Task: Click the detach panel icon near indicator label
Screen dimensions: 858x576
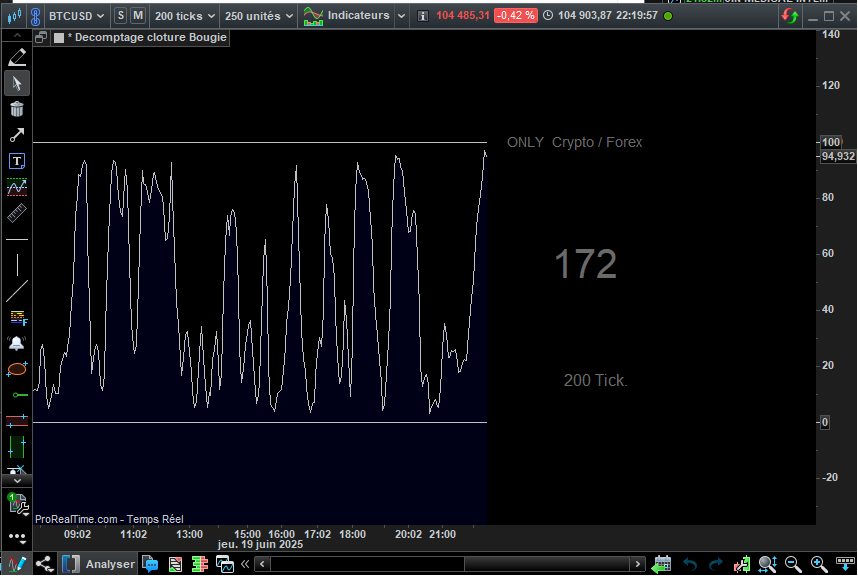Action: pyautogui.click(x=41, y=38)
